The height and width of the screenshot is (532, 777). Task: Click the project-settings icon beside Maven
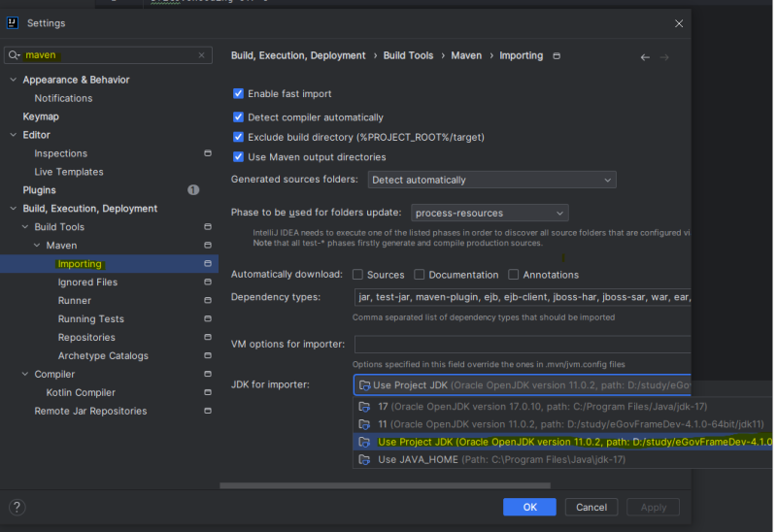click(x=208, y=245)
